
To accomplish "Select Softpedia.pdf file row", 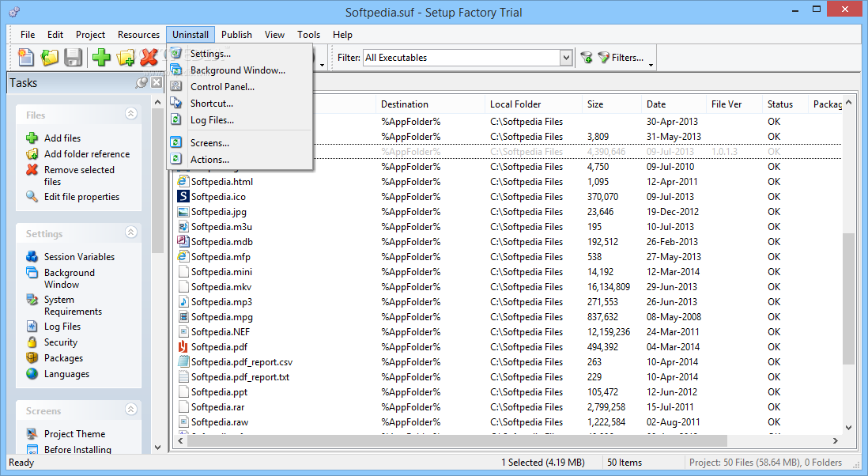I will tap(508, 347).
